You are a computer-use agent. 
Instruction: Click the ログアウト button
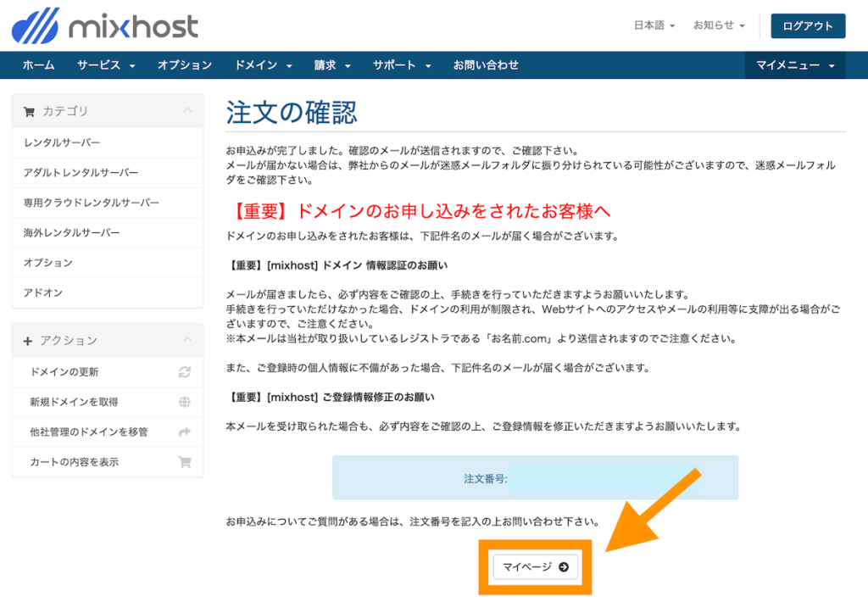pos(807,25)
